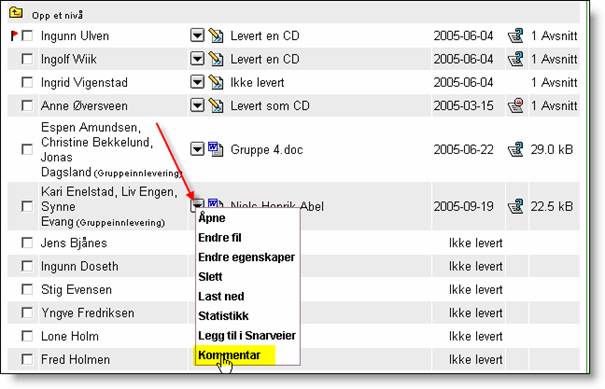605x389 pixels.
Task: Click the comment icon beside 22.5 kB
Action: point(515,206)
